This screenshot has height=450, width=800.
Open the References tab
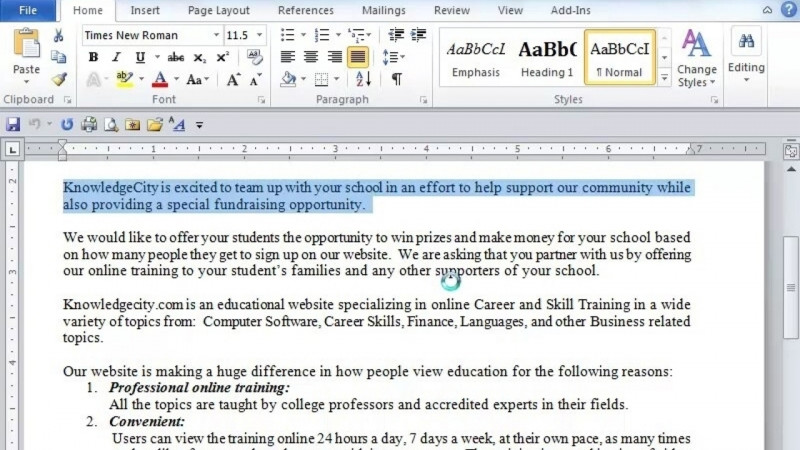306,10
